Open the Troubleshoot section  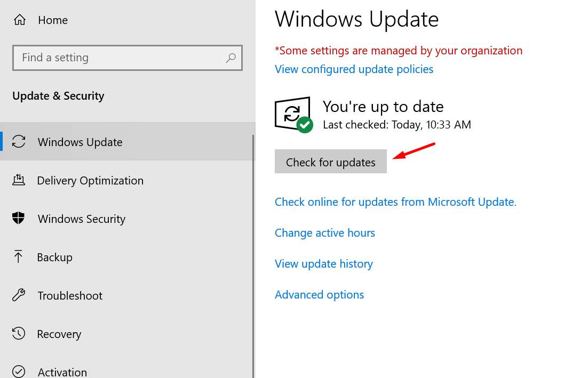(127, 295)
